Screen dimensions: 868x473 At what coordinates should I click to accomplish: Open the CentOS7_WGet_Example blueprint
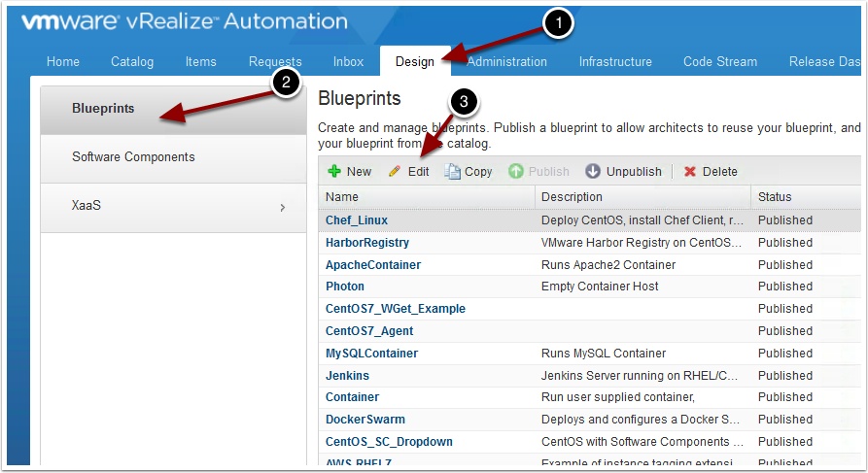pyautogui.click(x=396, y=309)
